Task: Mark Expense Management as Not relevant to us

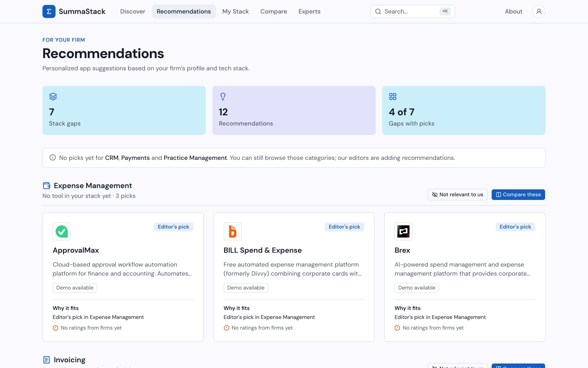Action: pos(458,194)
